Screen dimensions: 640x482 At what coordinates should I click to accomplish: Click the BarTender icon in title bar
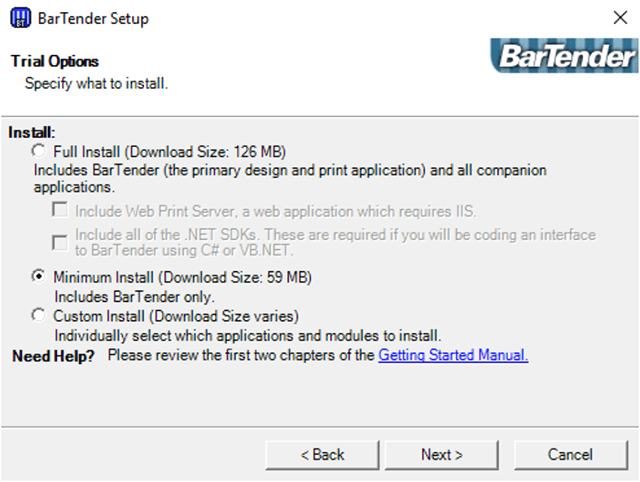[18, 17]
